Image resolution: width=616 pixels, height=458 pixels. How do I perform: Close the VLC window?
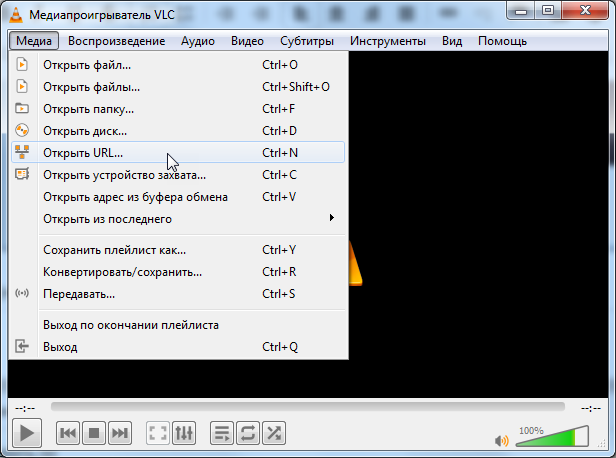pyautogui.click(x=585, y=11)
